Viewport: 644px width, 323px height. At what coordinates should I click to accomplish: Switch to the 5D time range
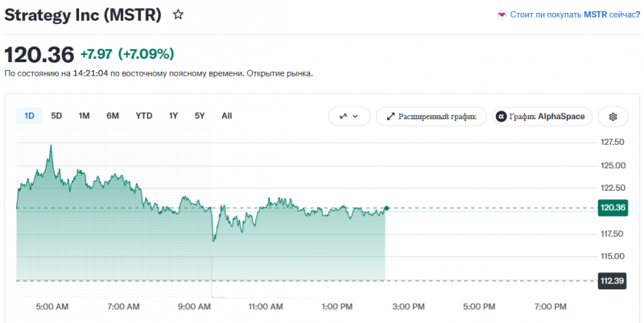point(56,116)
